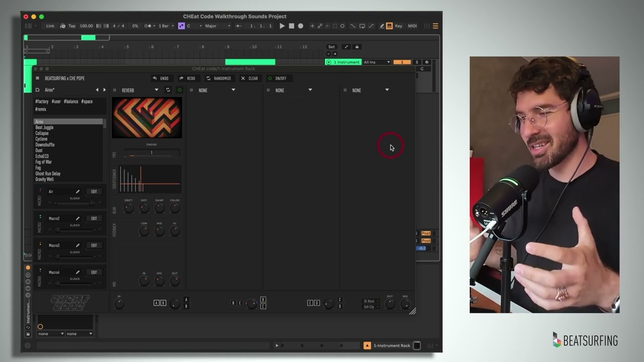The image size is (644, 362).
Task: Click the Set locator button
Action: tap(331, 47)
